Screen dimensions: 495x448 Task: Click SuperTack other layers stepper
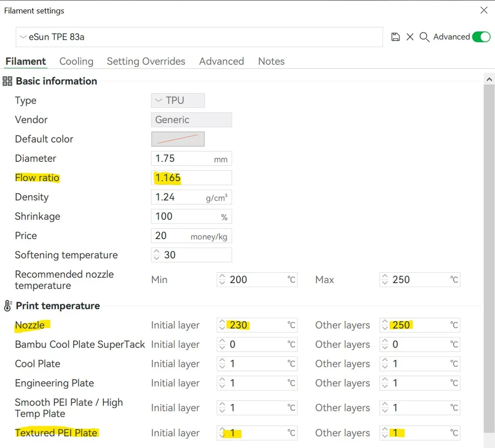pyautogui.click(x=385, y=344)
